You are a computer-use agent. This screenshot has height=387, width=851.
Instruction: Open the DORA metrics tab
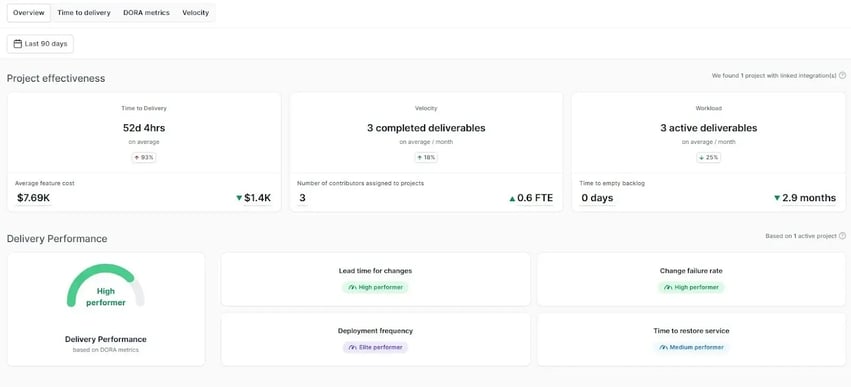click(x=146, y=13)
